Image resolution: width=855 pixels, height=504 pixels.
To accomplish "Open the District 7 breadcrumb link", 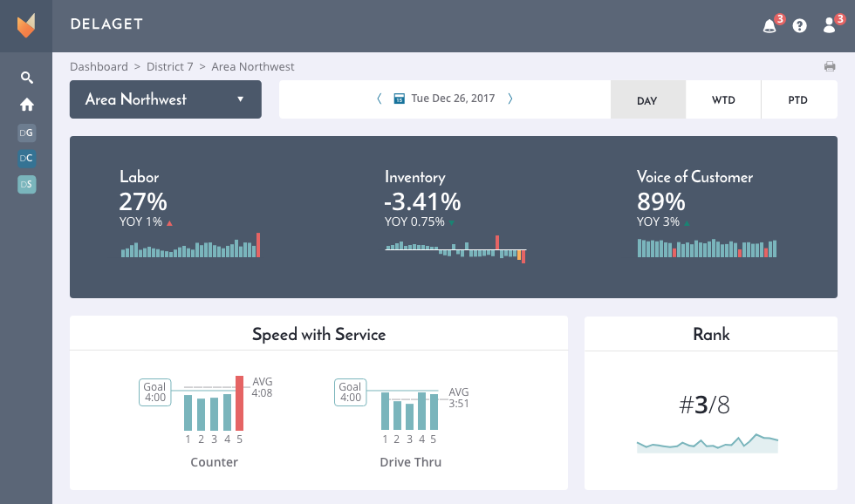I will coord(169,66).
